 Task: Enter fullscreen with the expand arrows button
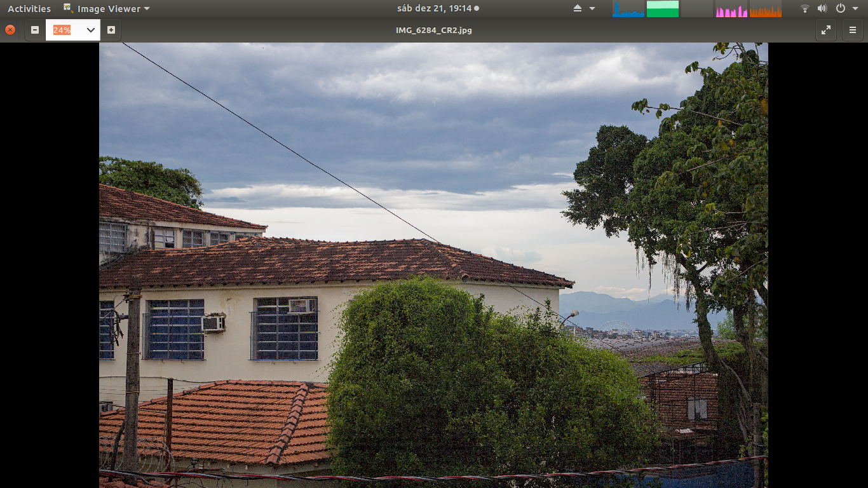(x=826, y=30)
